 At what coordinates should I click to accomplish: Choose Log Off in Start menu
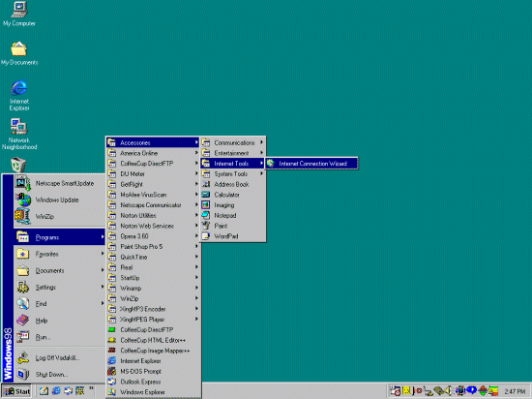[60, 358]
